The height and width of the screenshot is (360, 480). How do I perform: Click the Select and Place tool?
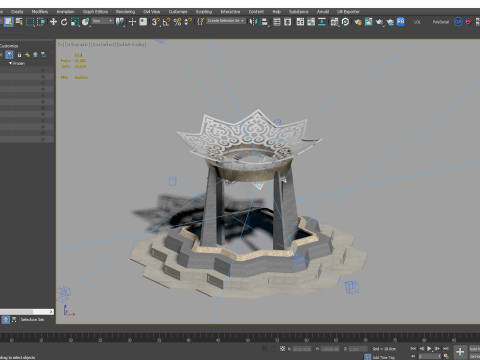[85, 22]
